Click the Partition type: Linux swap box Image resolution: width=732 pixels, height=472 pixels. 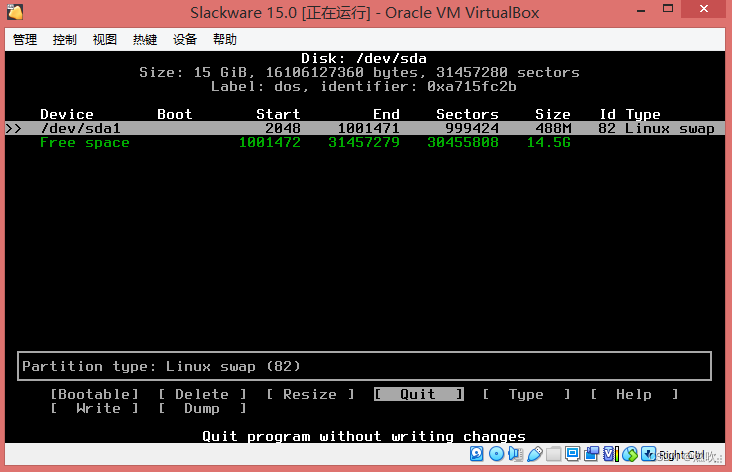[364, 366]
